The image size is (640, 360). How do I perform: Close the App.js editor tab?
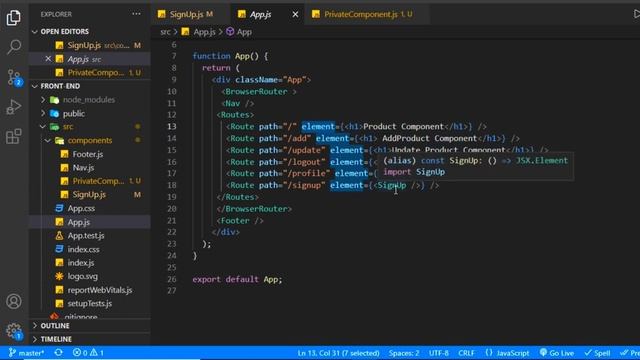coord(295,14)
